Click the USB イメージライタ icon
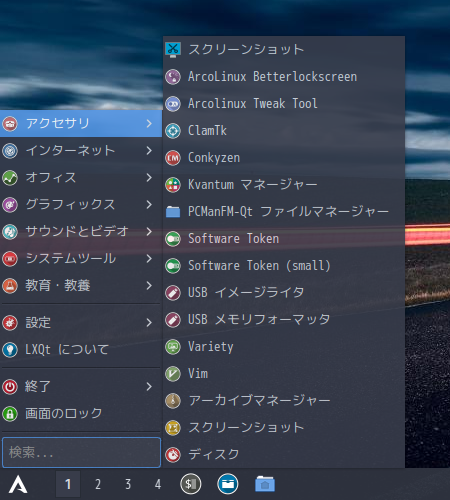 click(173, 293)
